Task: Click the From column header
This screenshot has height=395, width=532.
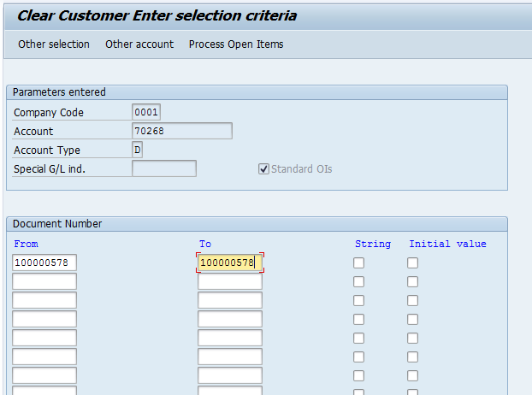Action: pos(27,244)
